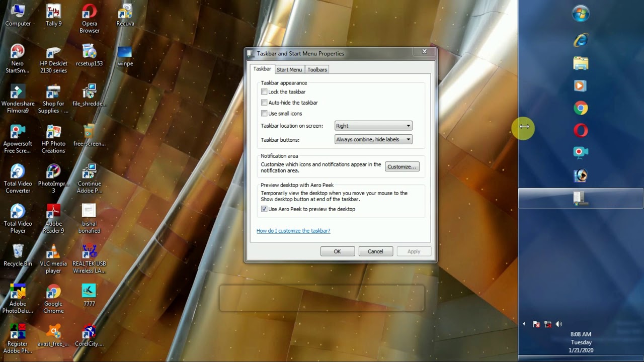This screenshot has width=644, height=362.
Task: Select the VLC media player desktop icon
Action: point(53,258)
